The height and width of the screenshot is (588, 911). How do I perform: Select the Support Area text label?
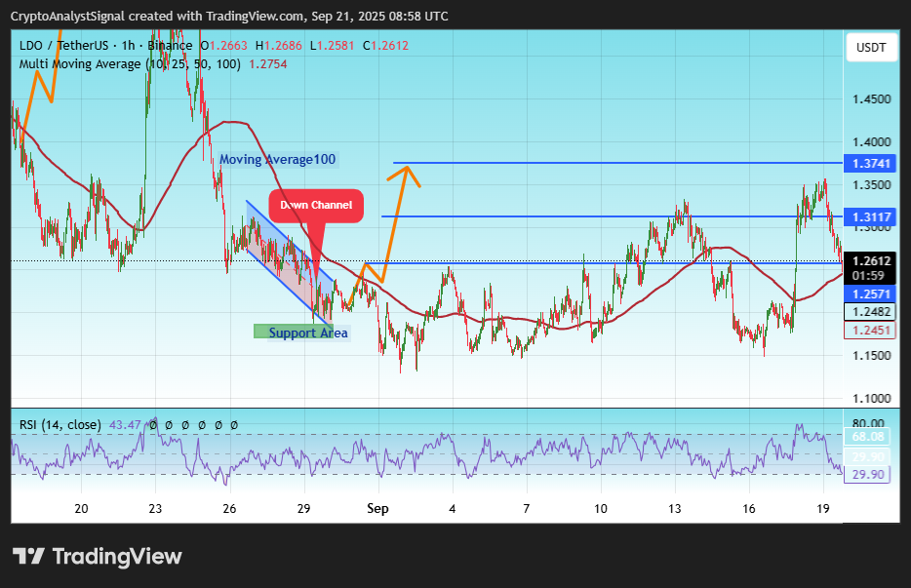click(308, 333)
